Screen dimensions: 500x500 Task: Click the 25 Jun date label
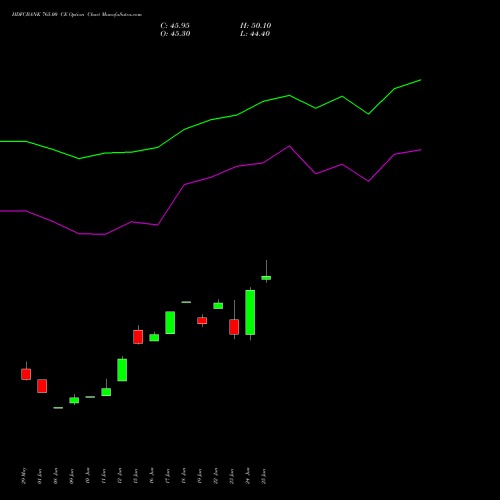tap(264, 476)
